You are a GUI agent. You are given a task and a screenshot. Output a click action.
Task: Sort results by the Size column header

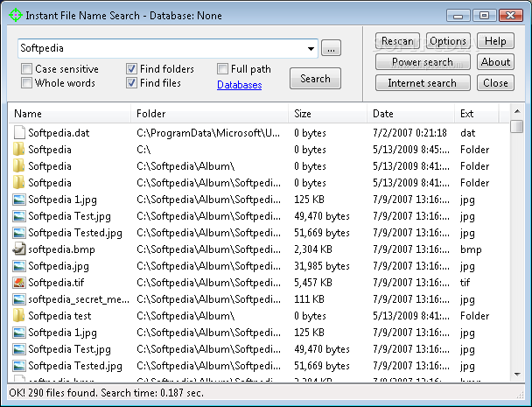point(328,114)
